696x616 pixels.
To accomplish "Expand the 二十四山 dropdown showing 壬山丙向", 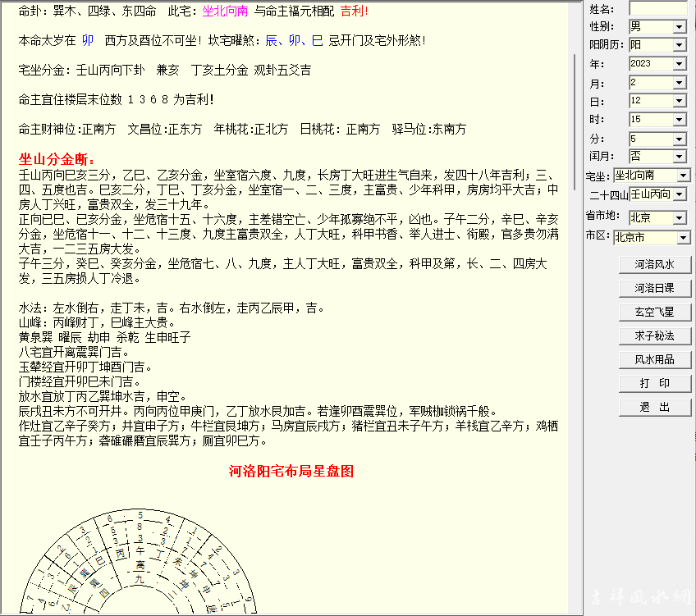I will point(679,194).
